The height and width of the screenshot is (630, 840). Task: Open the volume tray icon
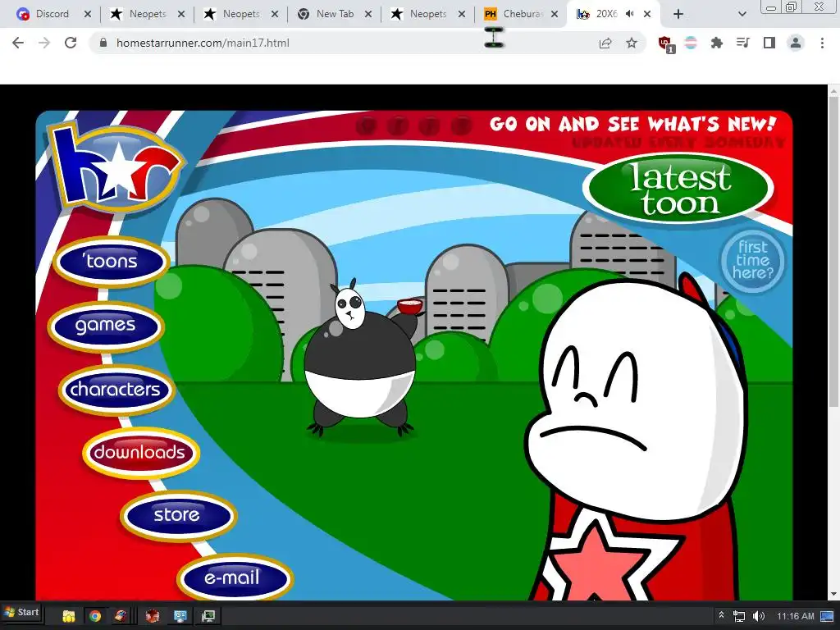[759, 616]
